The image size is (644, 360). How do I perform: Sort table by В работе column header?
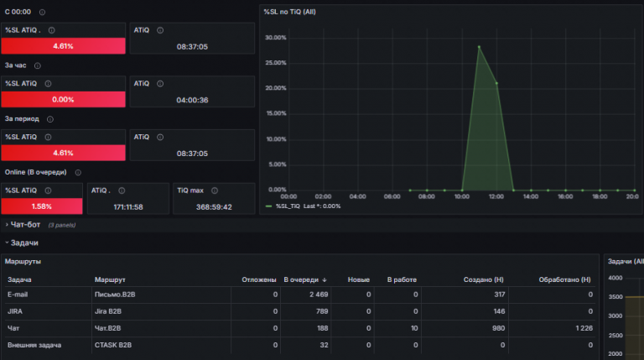pyautogui.click(x=402, y=279)
